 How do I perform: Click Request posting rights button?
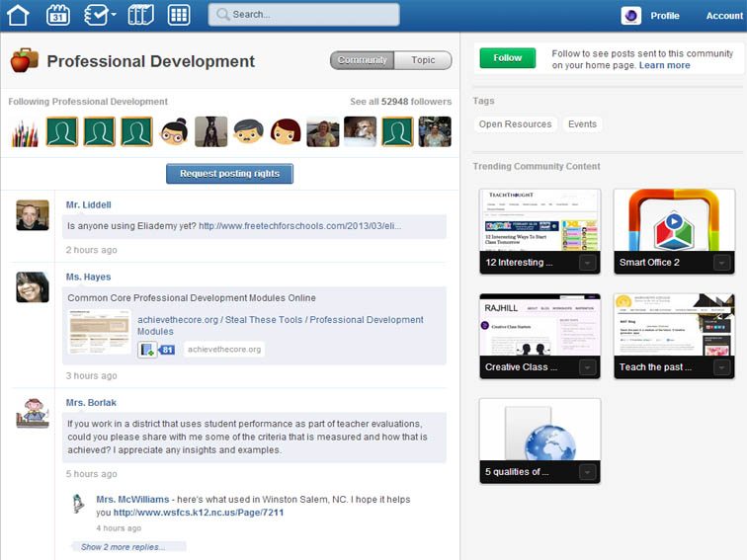[x=229, y=174]
